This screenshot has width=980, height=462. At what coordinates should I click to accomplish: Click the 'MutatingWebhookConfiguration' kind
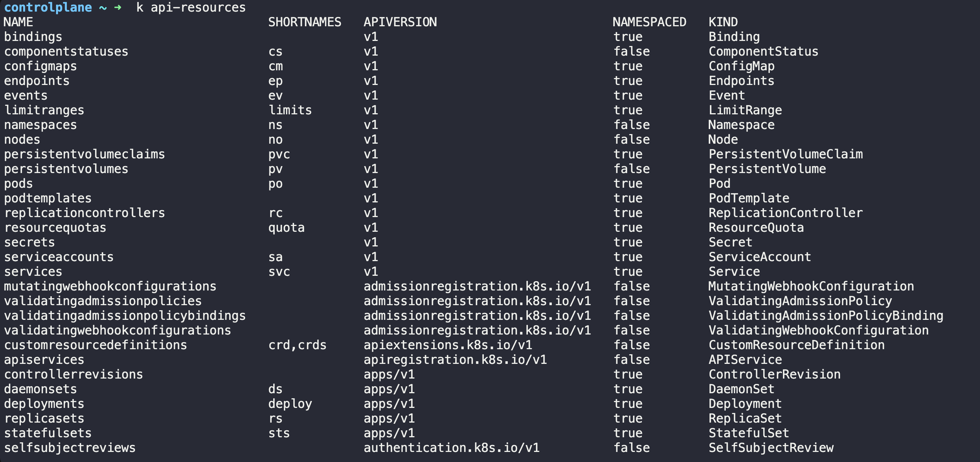tap(812, 286)
